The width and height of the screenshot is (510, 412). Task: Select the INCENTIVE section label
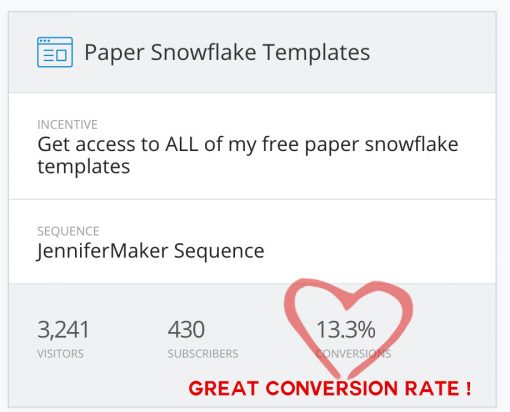pos(67,125)
